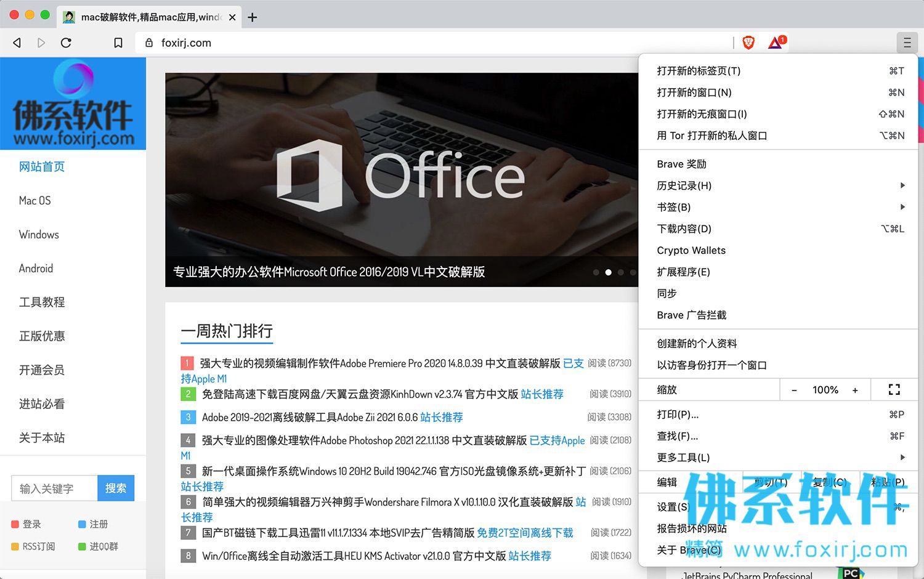Select the second carousel dot indicator
Image resolution: width=924 pixels, height=579 pixels.
click(608, 272)
